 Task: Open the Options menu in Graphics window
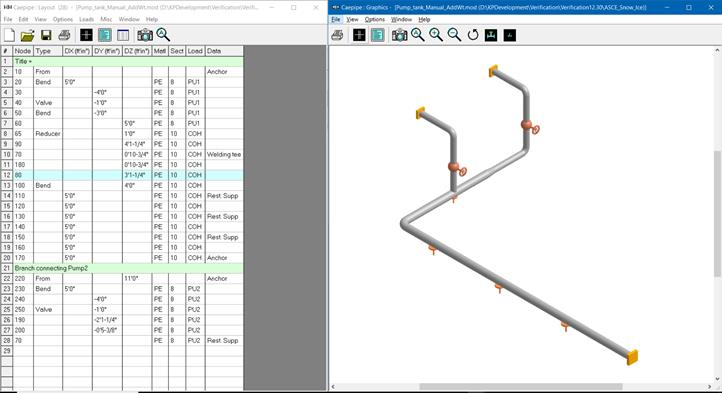click(x=374, y=19)
